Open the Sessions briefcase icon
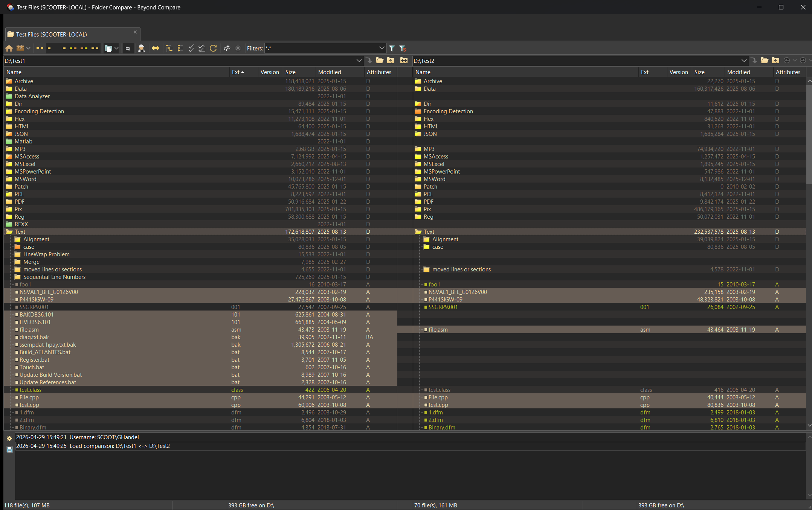This screenshot has height=510, width=812. [x=20, y=48]
